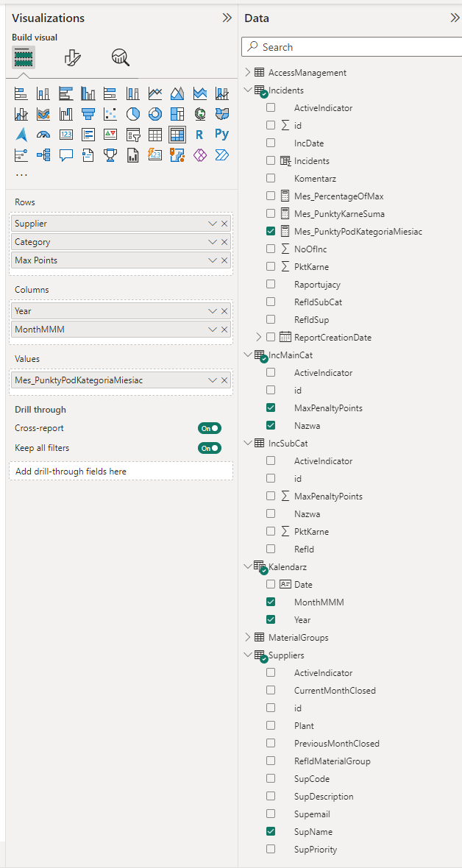Insert a Slicer visual
Image resolution: width=462 pixels, height=868 pixels.
click(x=133, y=135)
